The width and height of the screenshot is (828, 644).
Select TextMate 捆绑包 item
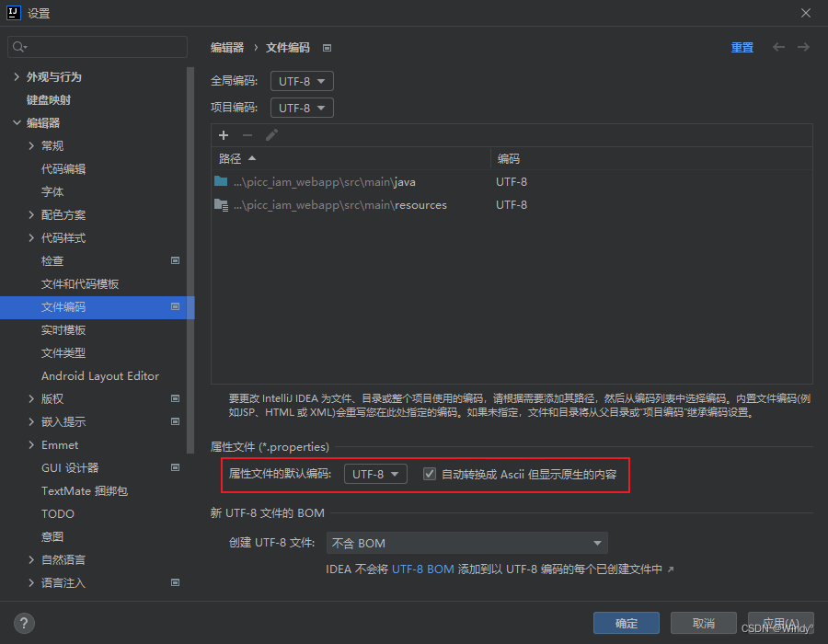click(x=85, y=491)
